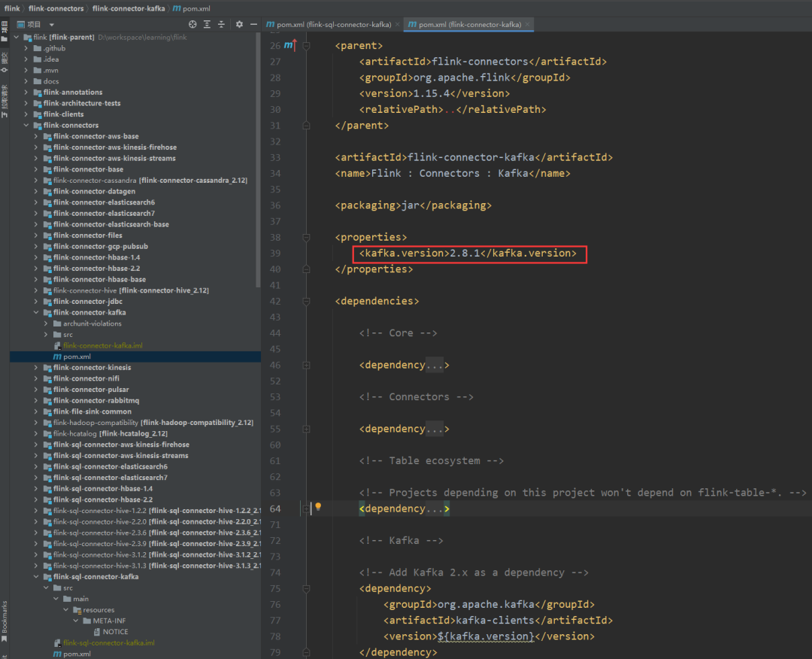Open the project view dropdown selector

coord(51,24)
